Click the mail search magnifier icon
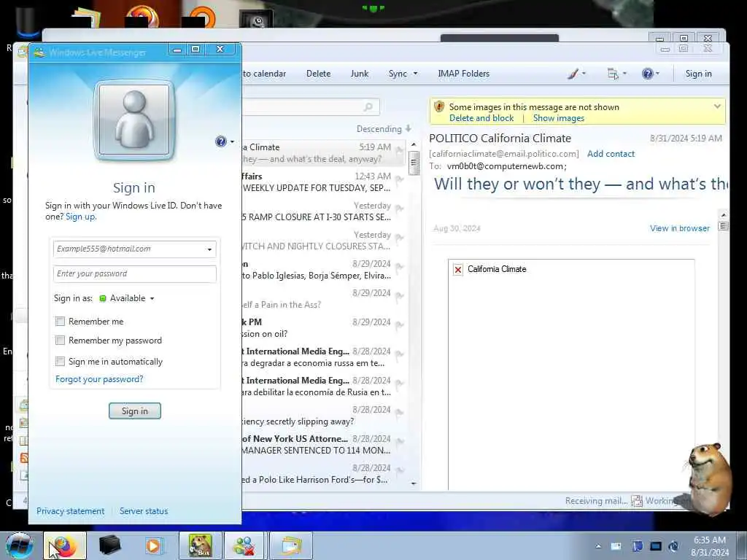Viewport: 747px width, 560px height. (368, 107)
